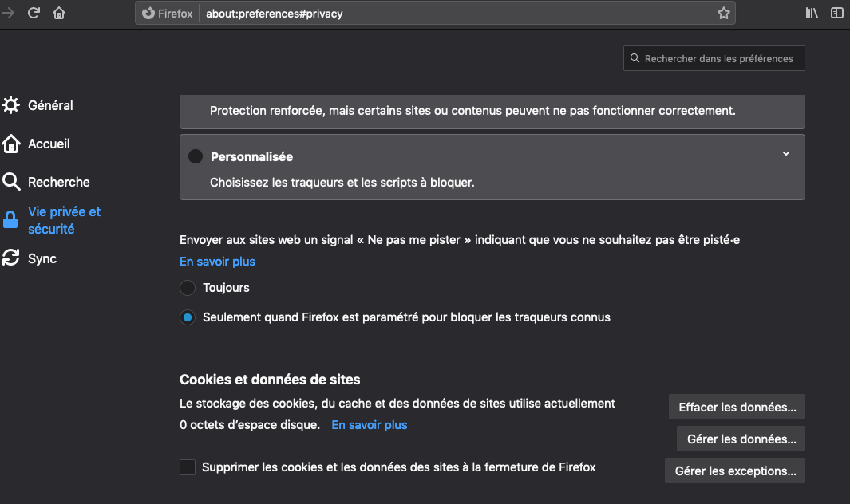Click Choisissez les traqueurs et les scripts text
This screenshot has height=504, width=850.
[x=342, y=183]
